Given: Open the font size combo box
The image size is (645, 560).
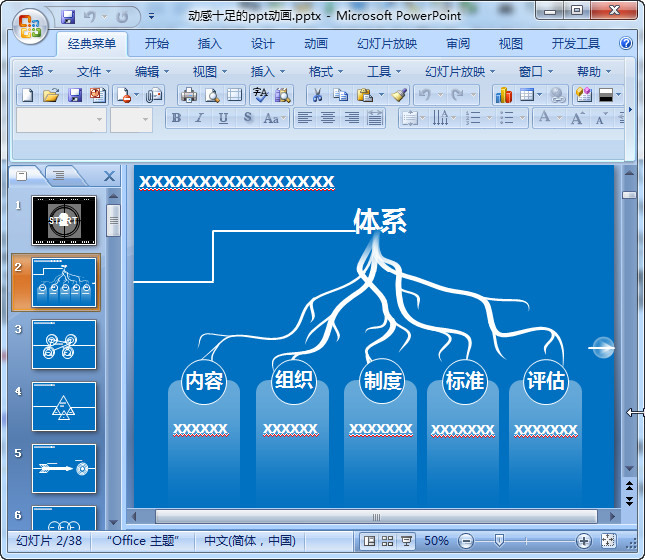Looking at the screenshot, I should [x=131, y=120].
